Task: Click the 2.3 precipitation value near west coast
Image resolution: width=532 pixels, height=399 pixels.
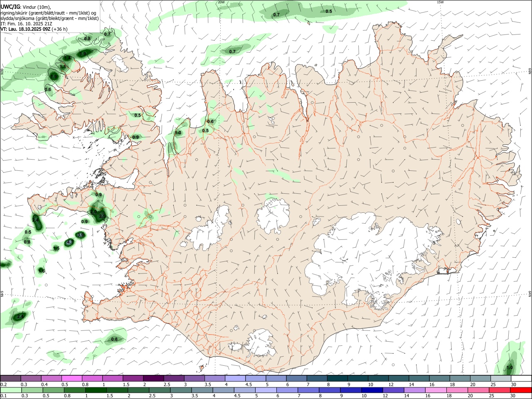Action: pos(102,216)
